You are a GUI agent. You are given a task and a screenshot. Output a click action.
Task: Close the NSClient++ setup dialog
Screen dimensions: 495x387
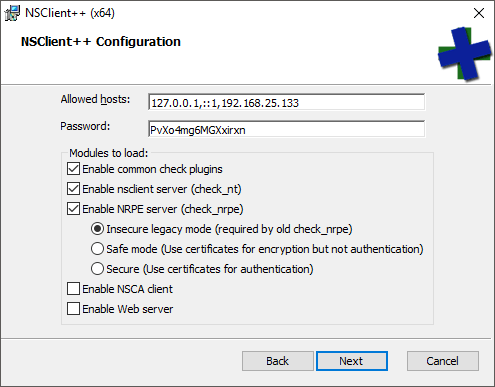[x=479, y=13]
